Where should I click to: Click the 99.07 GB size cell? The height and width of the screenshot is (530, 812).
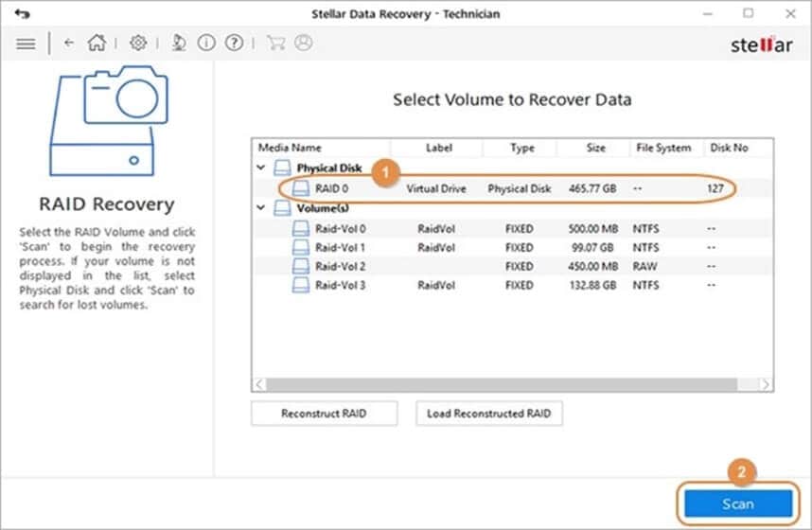click(592, 248)
